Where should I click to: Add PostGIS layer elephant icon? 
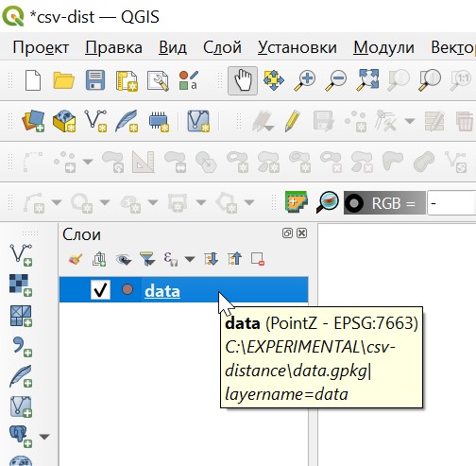click(21, 437)
